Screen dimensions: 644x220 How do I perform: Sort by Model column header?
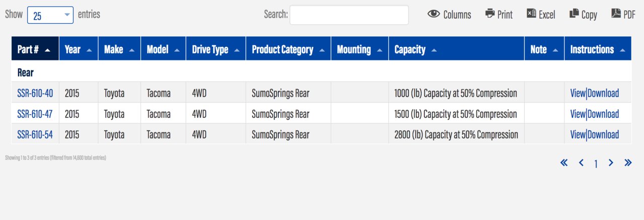[x=163, y=49]
